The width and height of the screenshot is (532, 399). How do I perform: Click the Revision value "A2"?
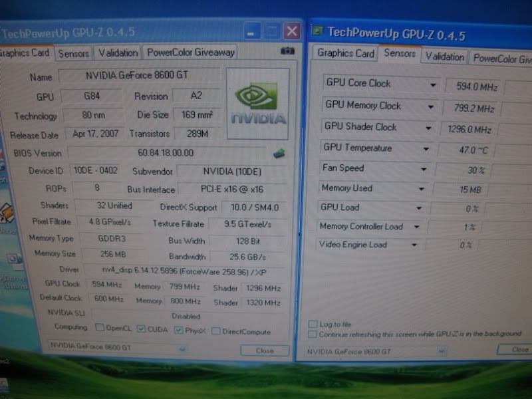click(x=197, y=95)
